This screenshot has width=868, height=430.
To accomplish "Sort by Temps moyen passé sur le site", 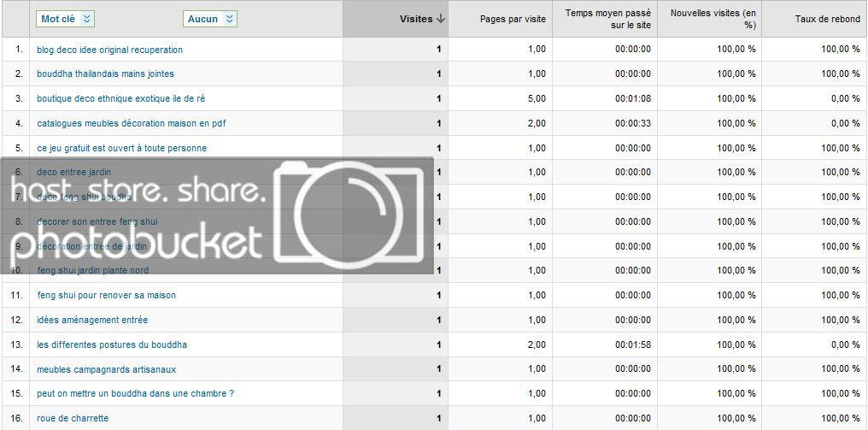I will click(x=607, y=19).
